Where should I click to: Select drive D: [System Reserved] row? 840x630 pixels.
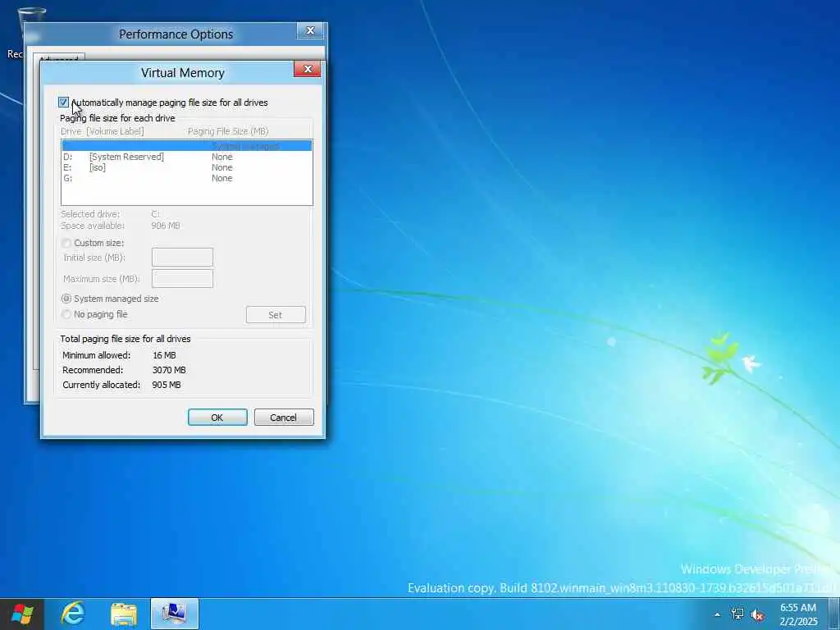tap(187, 157)
